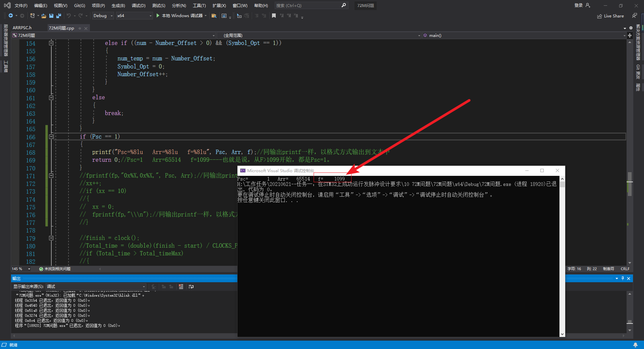Click the Live Share button label

click(614, 16)
